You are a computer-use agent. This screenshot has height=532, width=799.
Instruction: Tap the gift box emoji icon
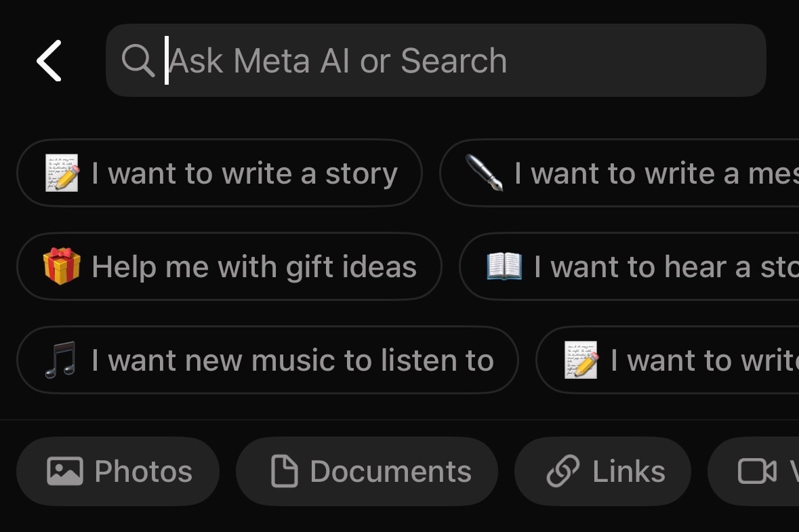62,266
